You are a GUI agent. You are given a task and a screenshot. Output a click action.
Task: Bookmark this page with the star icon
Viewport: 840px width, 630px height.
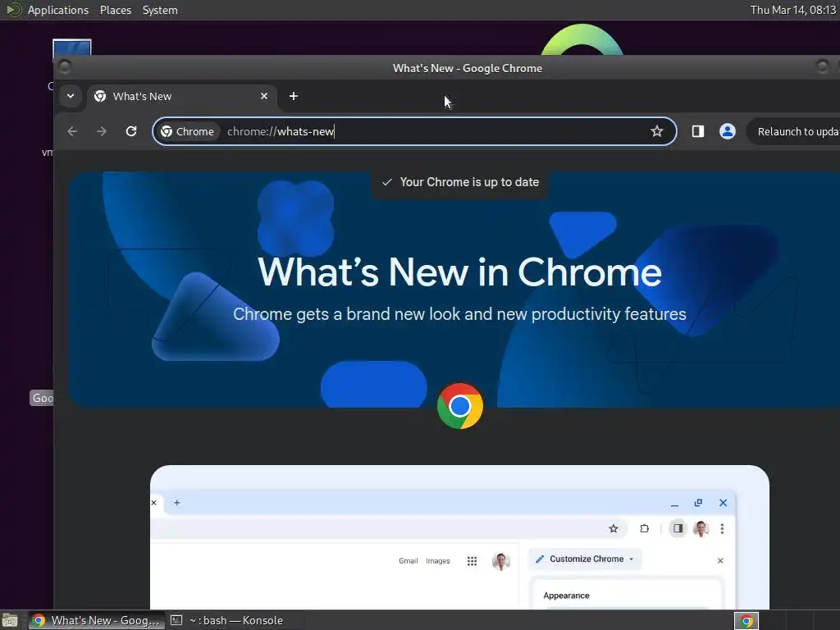(657, 131)
